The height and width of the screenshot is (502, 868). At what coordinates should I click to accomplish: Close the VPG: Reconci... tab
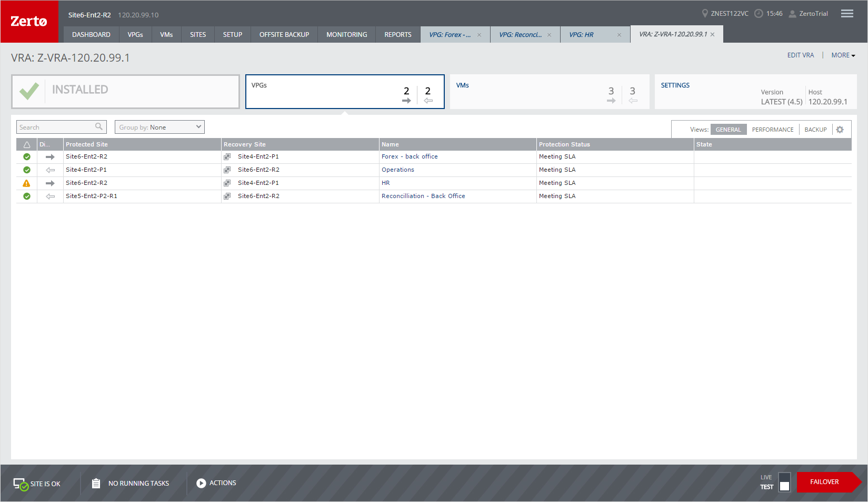click(549, 35)
